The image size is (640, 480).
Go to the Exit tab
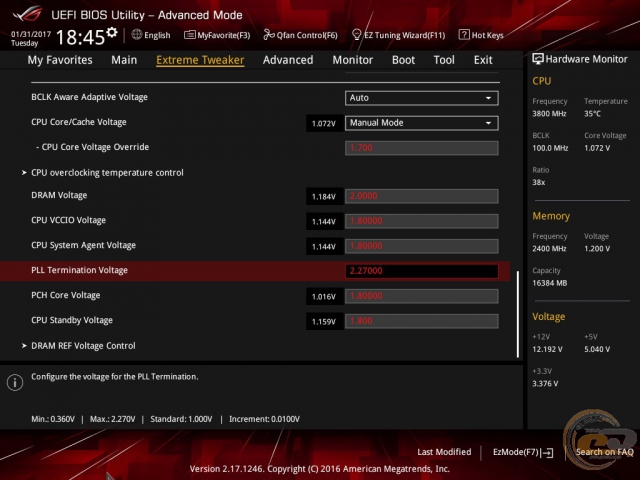pyautogui.click(x=483, y=60)
